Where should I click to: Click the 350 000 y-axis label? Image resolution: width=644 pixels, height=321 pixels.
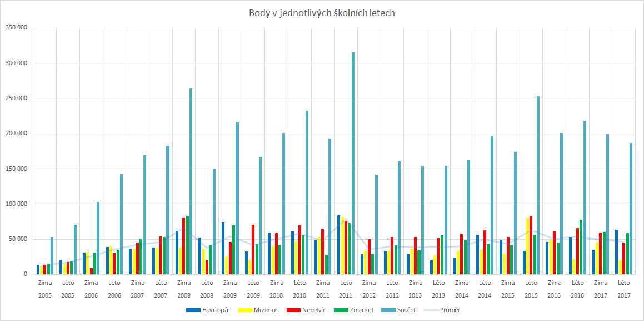(16, 28)
